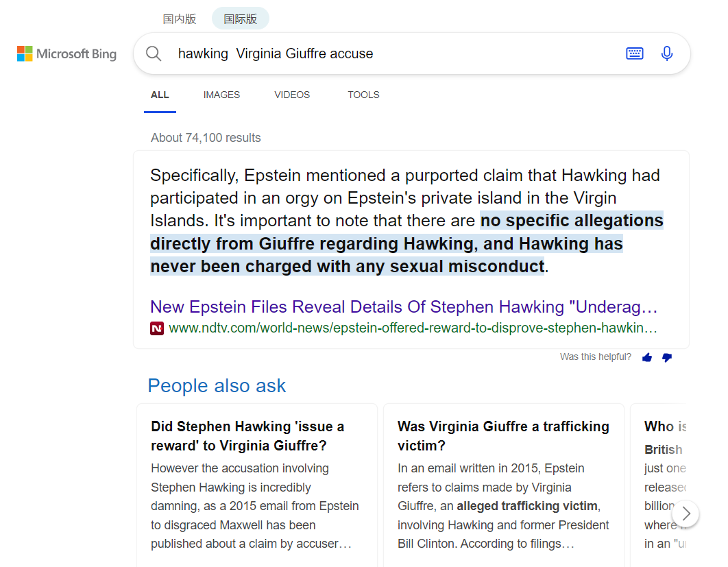
Task: Switch to 国内版 search version
Action: (180, 19)
